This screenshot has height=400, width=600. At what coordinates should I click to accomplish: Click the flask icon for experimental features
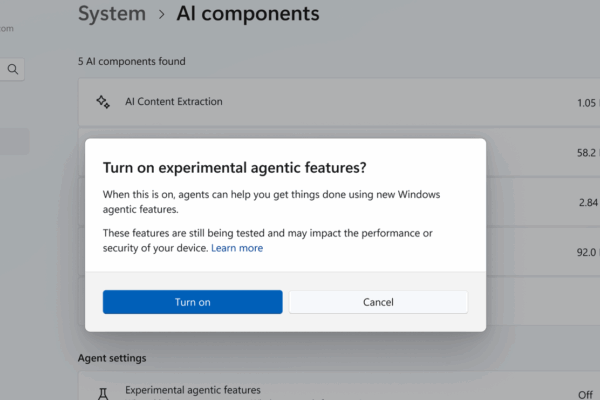(x=102, y=393)
